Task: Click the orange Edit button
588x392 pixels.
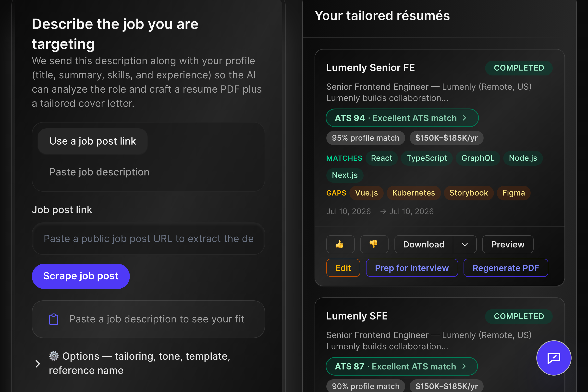Action: pos(343,268)
